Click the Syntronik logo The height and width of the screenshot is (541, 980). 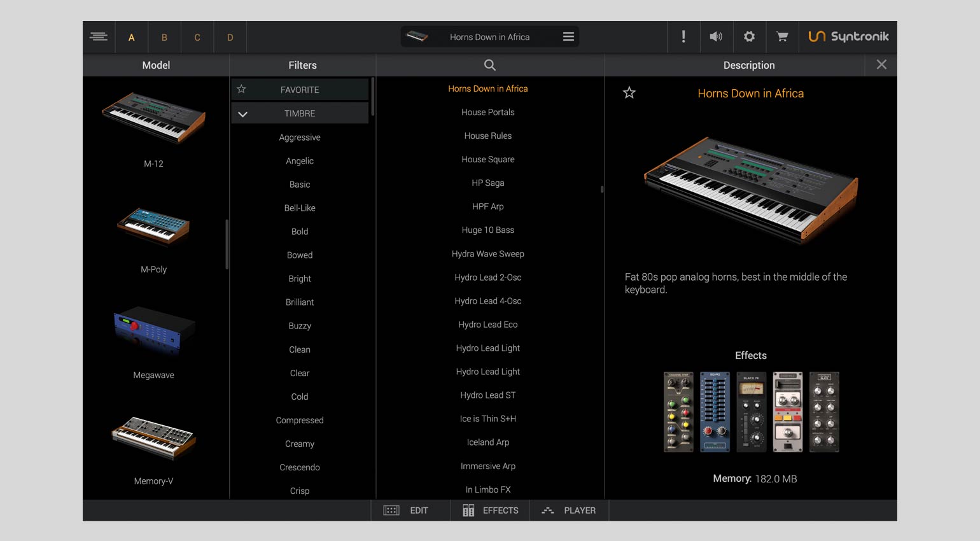click(x=848, y=37)
